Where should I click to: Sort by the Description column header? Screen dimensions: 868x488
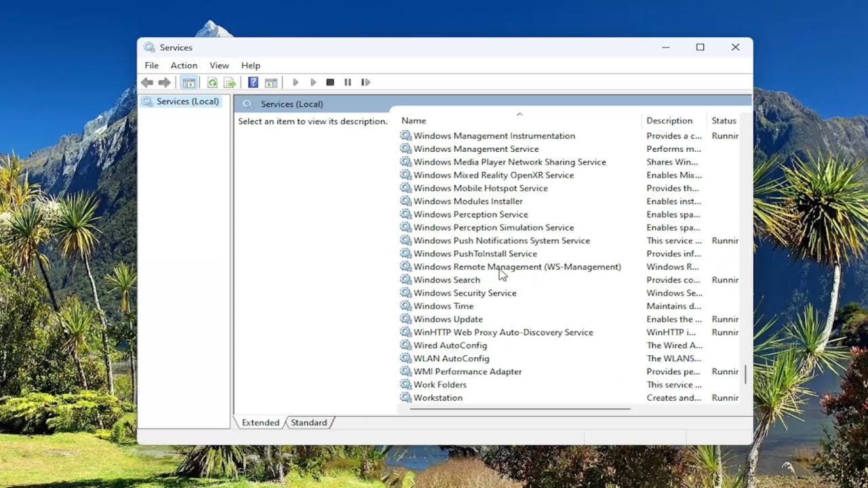tap(673, 121)
